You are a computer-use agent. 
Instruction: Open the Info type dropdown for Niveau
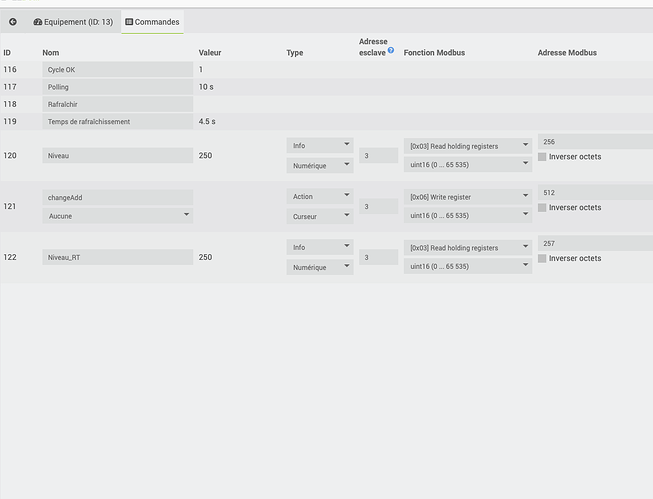tap(319, 145)
